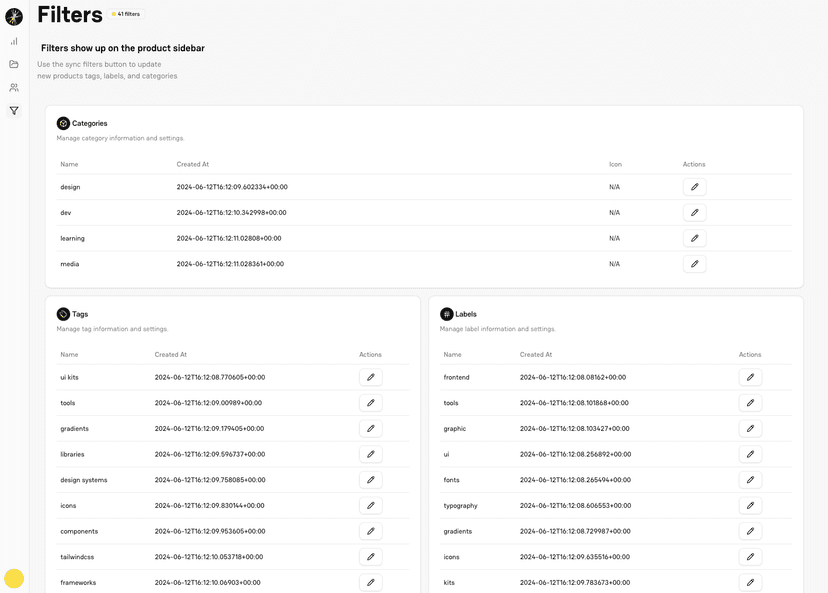
Task: Select the kits label name
Action: point(449,582)
